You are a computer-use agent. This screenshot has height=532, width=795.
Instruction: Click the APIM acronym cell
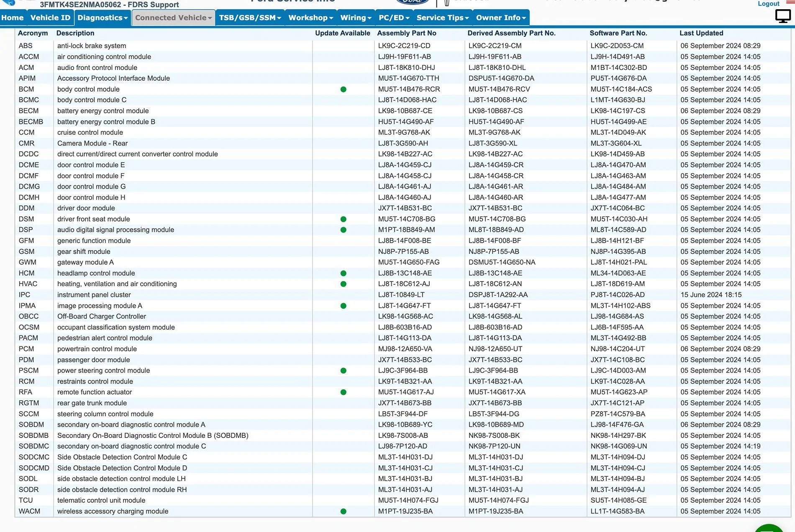[27, 78]
